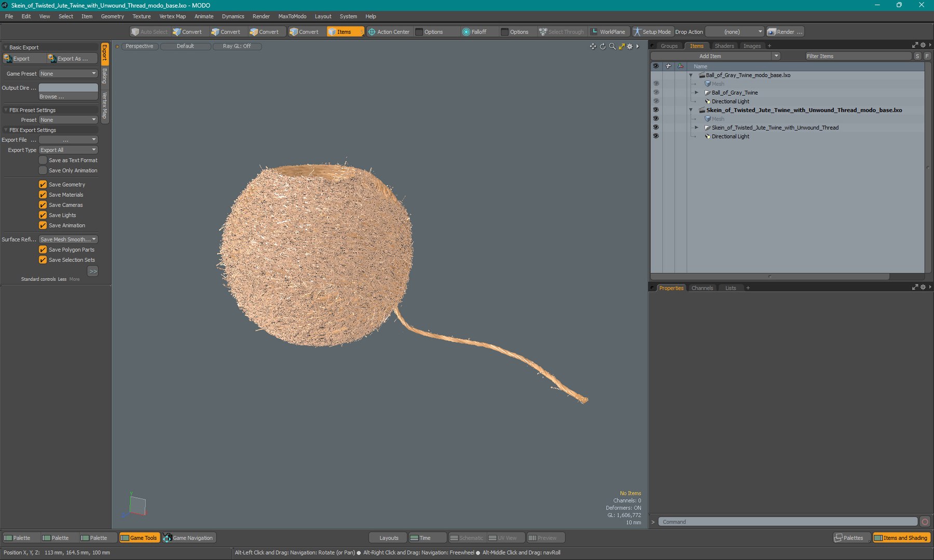Click the Render button in toolbar
934x560 pixels.
[x=785, y=32]
